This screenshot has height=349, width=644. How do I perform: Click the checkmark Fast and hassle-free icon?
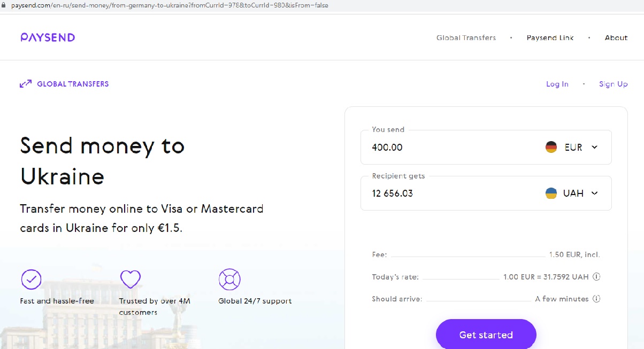(31, 279)
